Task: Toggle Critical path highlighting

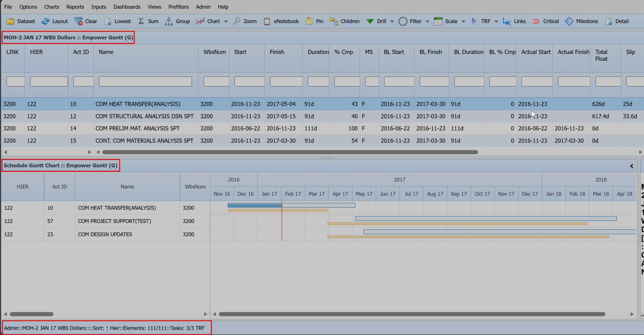Action: (x=545, y=21)
